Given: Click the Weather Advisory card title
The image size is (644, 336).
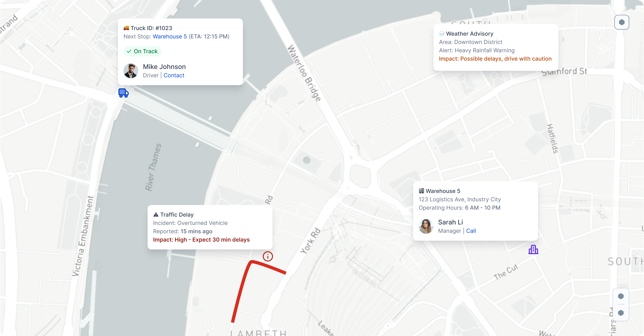Looking at the screenshot, I should [469, 33].
